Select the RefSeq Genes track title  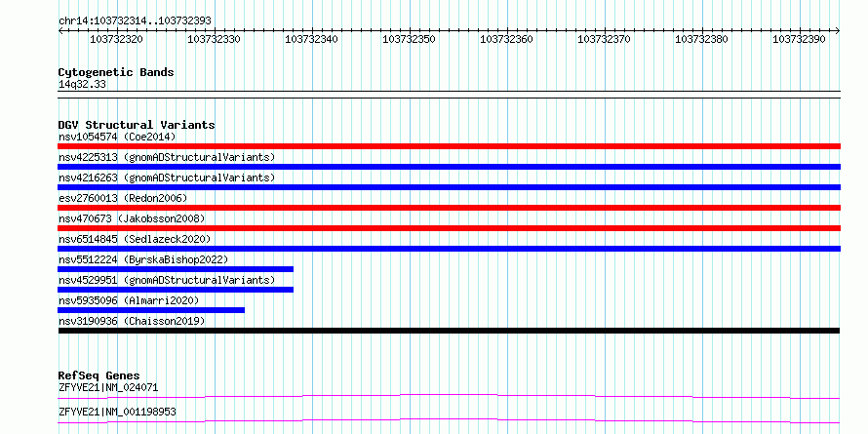(99, 375)
